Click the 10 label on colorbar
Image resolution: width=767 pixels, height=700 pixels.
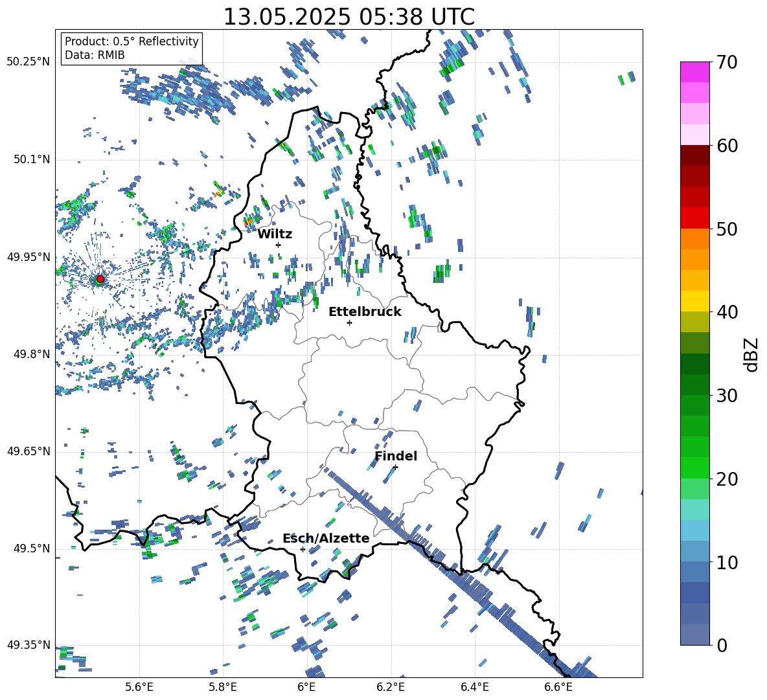point(727,562)
